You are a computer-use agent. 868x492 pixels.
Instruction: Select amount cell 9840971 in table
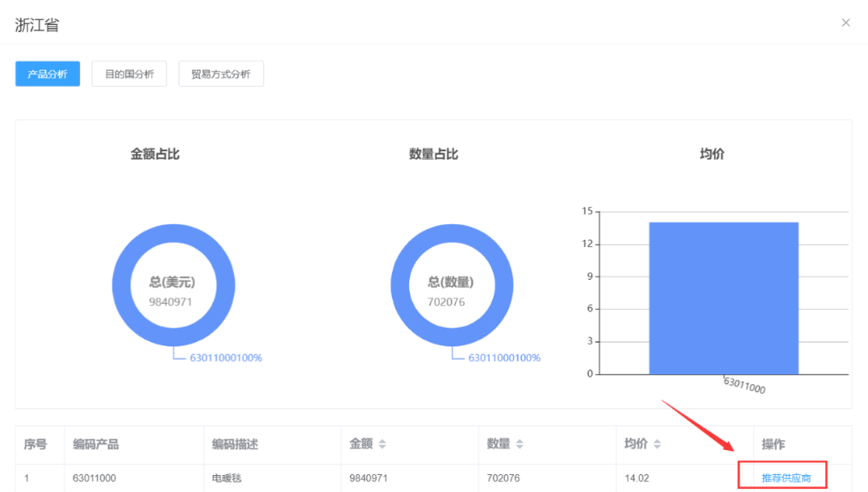pos(368,478)
